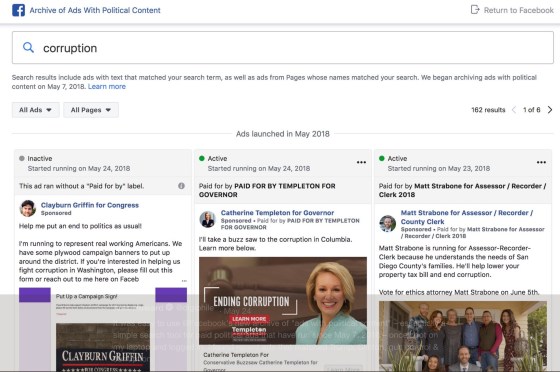Go to next results page arrow
Viewport: 560px width, 372px height.
[550, 110]
